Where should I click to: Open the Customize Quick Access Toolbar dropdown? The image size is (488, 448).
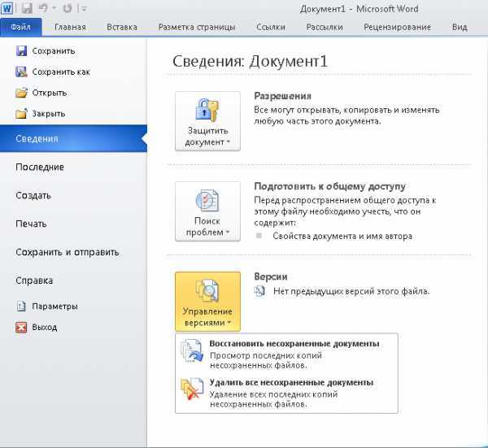coord(84,9)
